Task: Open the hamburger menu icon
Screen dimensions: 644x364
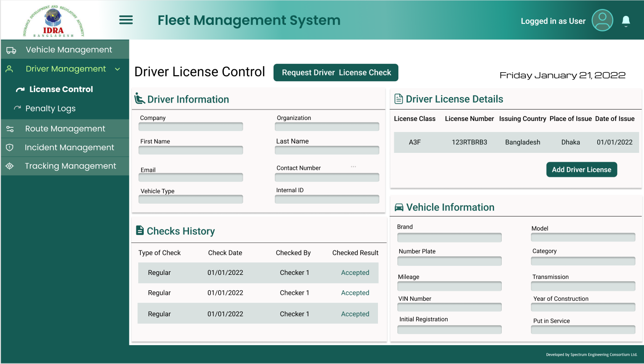Action: tap(126, 20)
